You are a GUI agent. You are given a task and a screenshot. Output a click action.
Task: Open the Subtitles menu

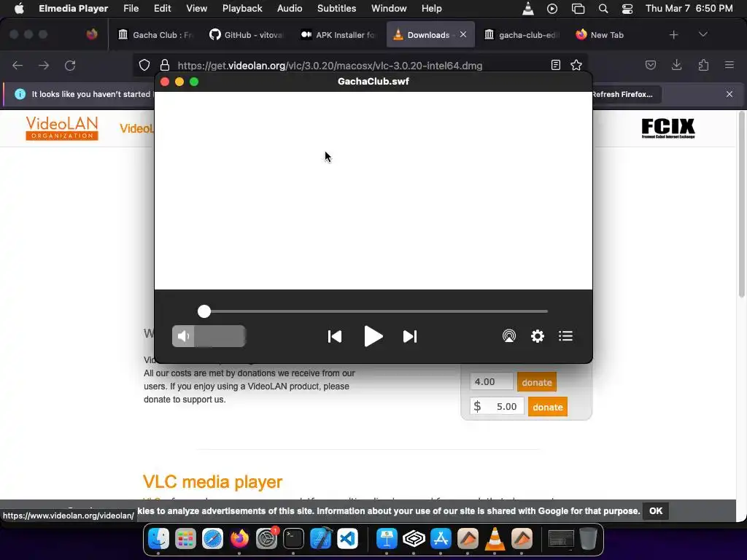[337, 9]
